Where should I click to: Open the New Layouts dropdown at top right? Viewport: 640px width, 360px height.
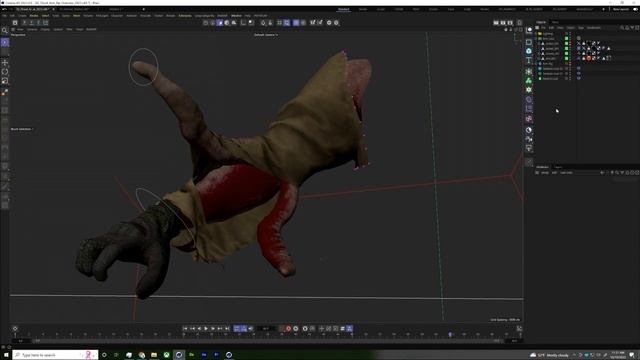(621, 9)
